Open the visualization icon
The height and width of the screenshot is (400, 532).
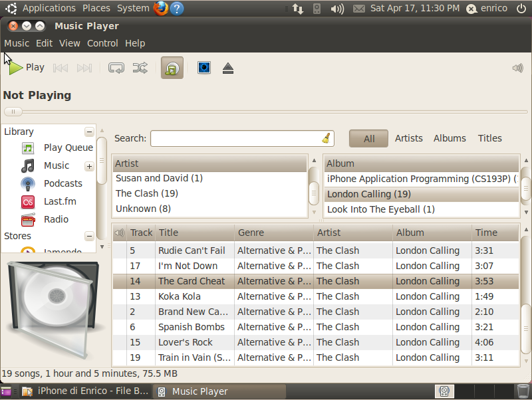point(204,68)
